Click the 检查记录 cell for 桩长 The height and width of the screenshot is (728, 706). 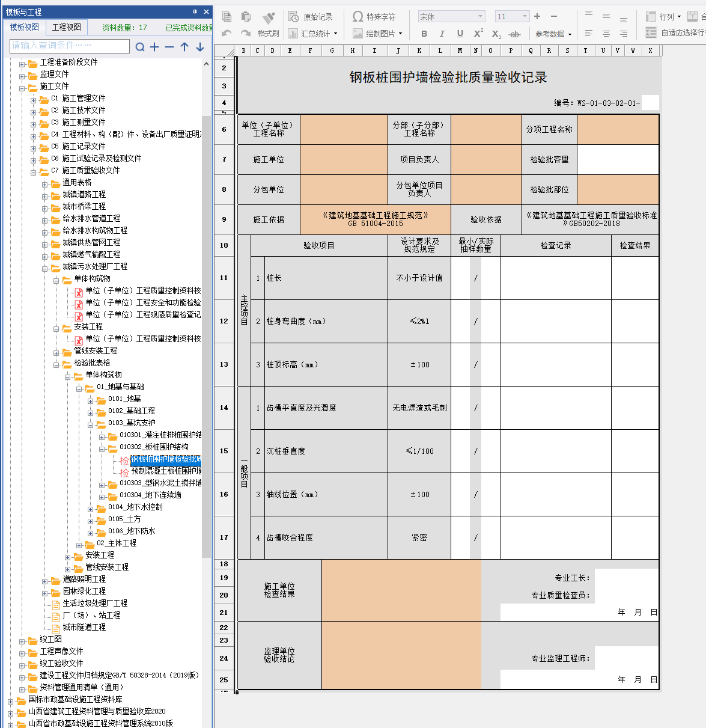point(556,278)
